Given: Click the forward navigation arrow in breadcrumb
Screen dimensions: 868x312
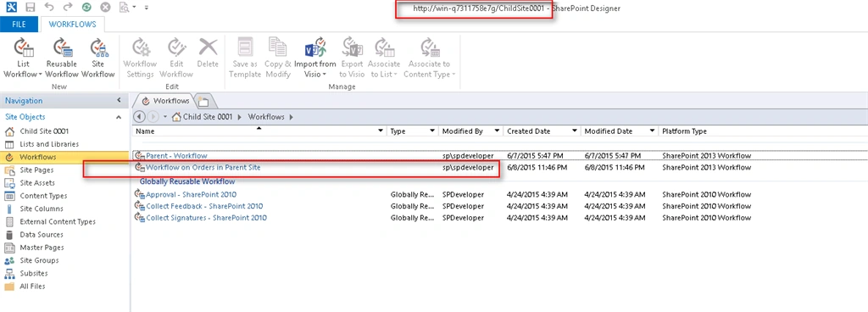Looking at the screenshot, I should point(153,117).
